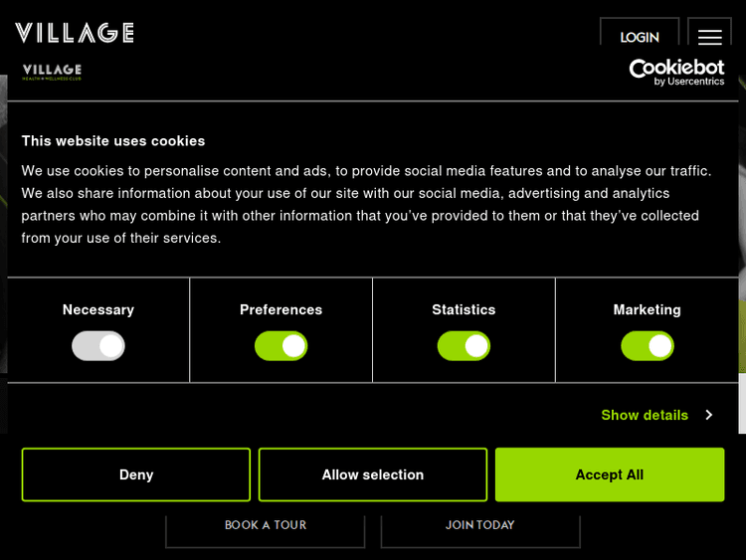Click the Statistics category label

coord(464,309)
